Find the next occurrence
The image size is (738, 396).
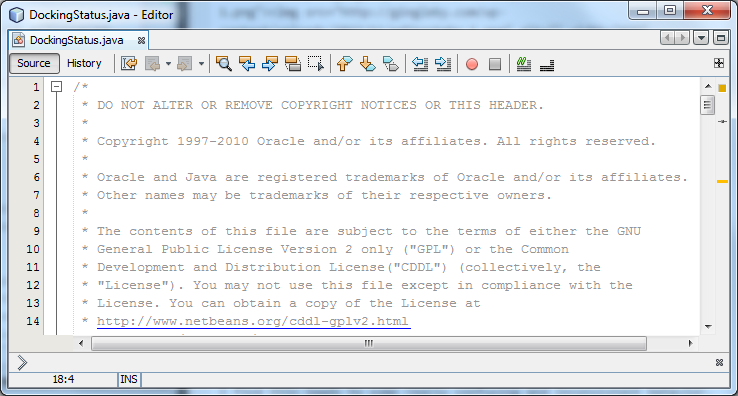pyautogui.click(x=270, y=63)
